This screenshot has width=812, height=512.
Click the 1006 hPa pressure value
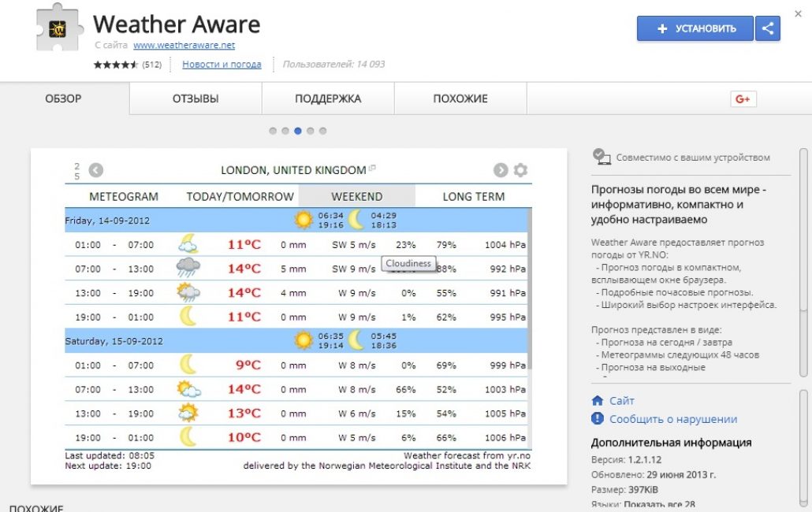click(x=505, y=437)
